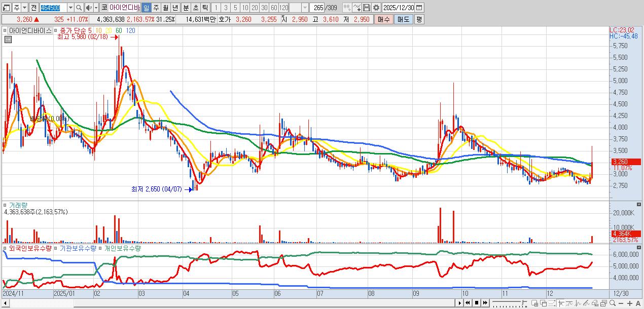
Task: Open the speaker options dropdown arrow
Action: click(x=95, y=8)
